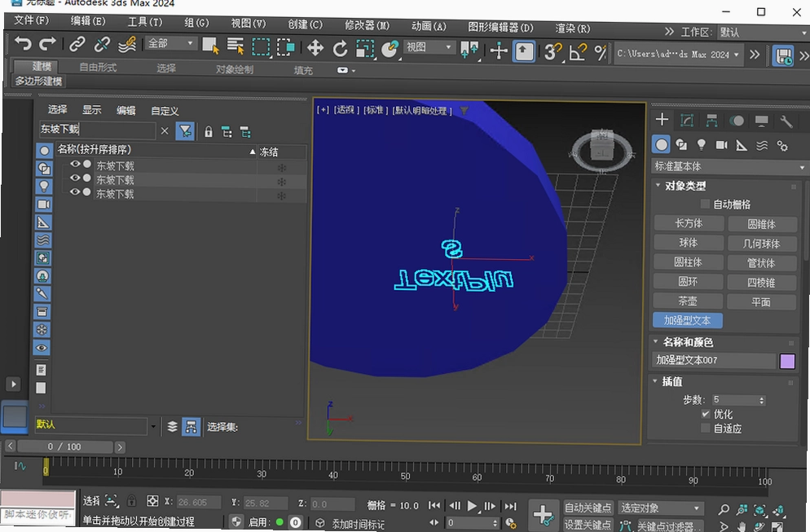Open the Select by Name list icon

click(236, 46)
